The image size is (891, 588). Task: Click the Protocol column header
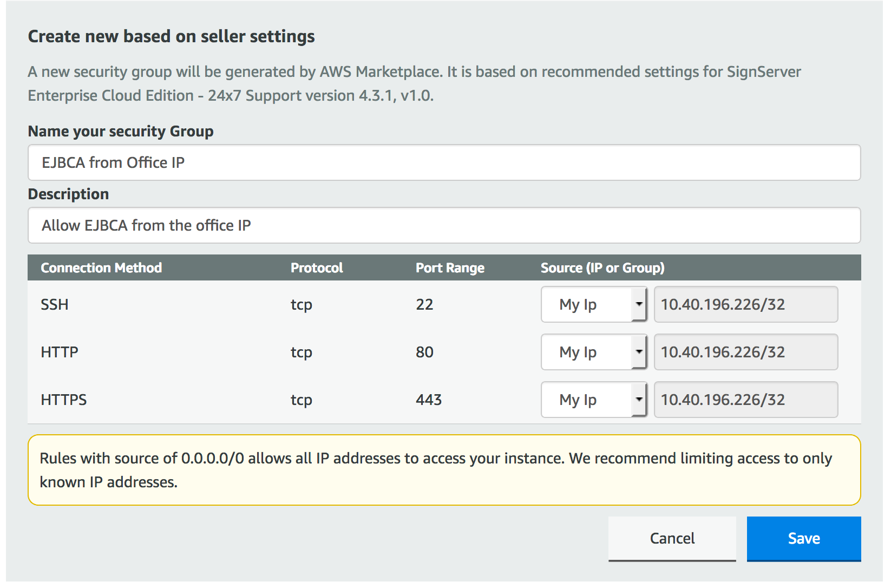click(317, 268)
